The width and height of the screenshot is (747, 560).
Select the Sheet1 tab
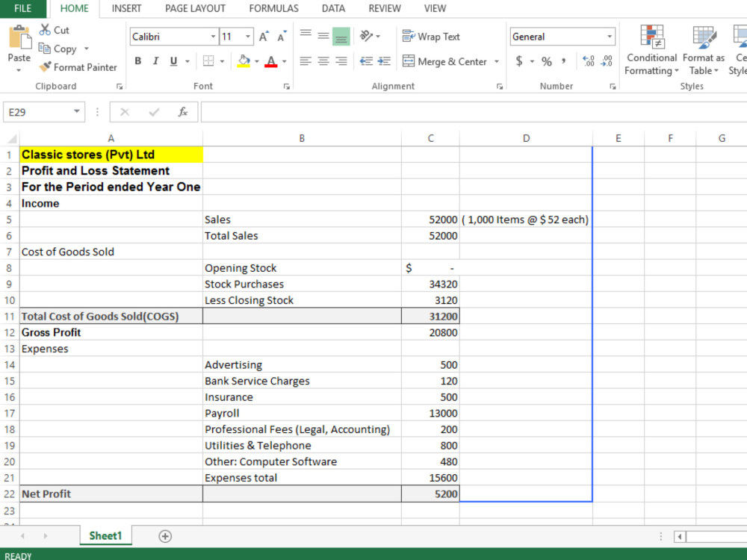pos(106,535)
